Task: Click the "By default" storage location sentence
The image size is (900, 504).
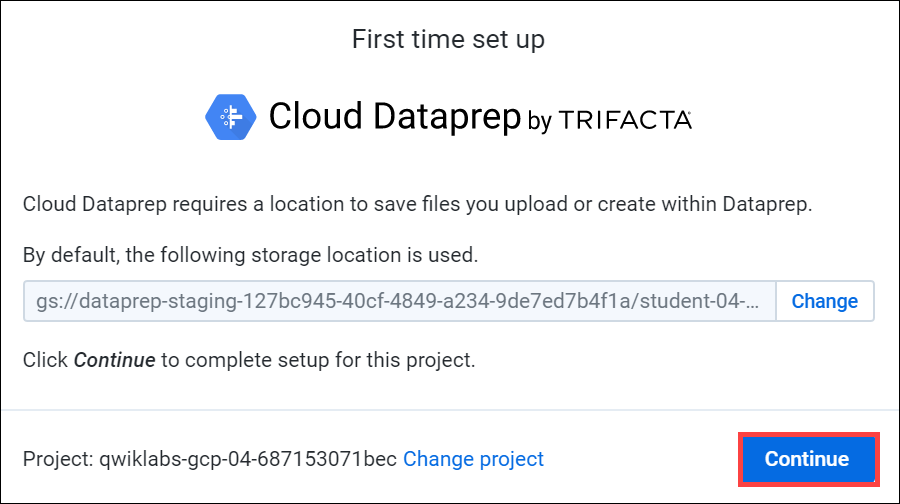Action: (250, 255)
